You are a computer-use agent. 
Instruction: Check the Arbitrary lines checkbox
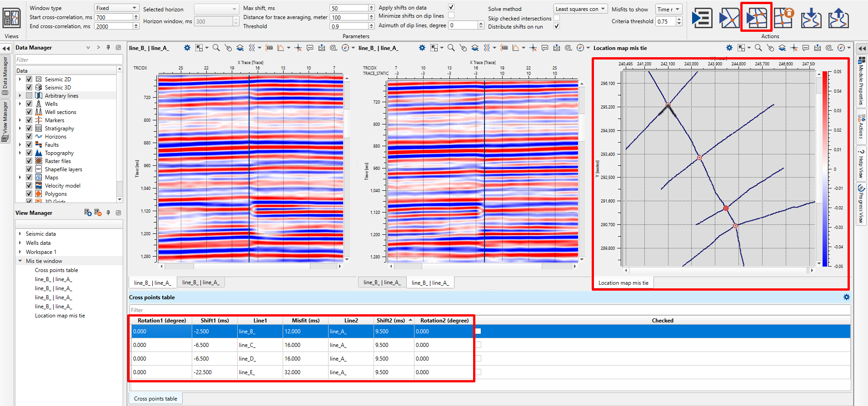[29, 96]
